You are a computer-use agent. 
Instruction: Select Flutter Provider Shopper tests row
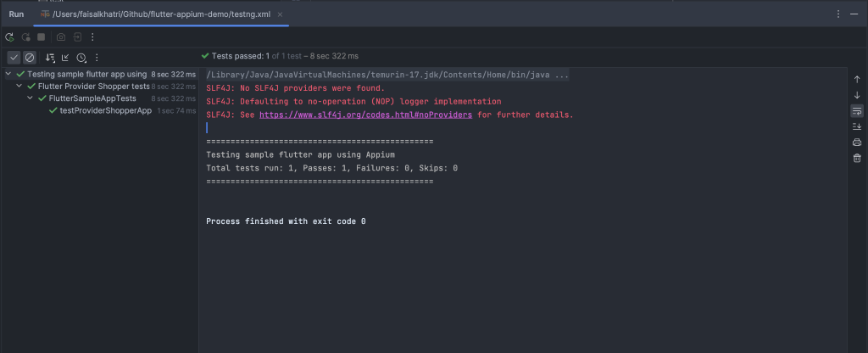(x=100, y=87)
